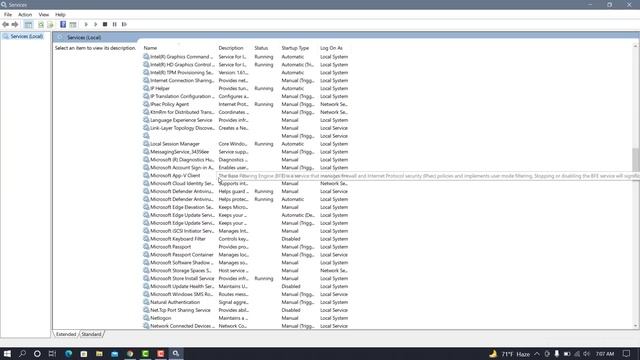
Task: Open the File menu
Action: click(x=8, y=14)
